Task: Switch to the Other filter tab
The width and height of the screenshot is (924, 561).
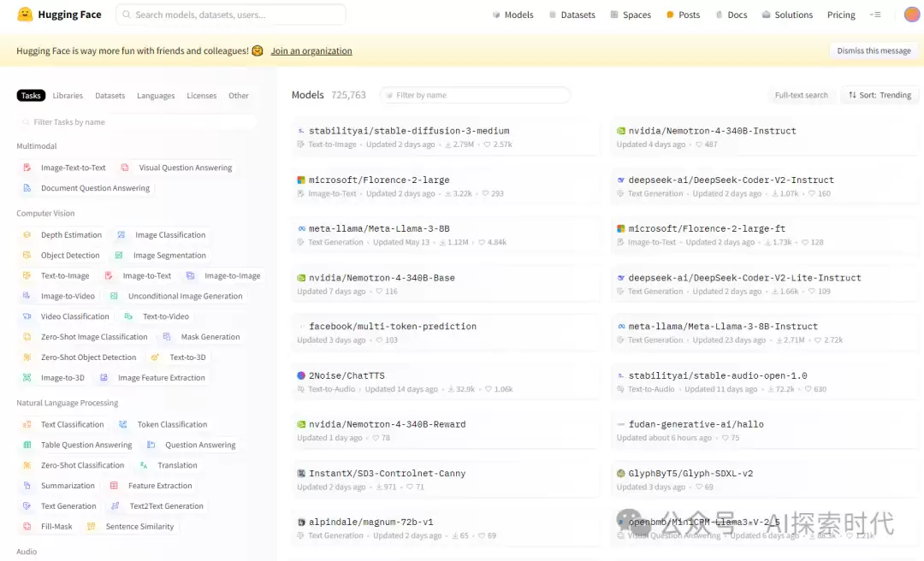Action: [239, 96]
